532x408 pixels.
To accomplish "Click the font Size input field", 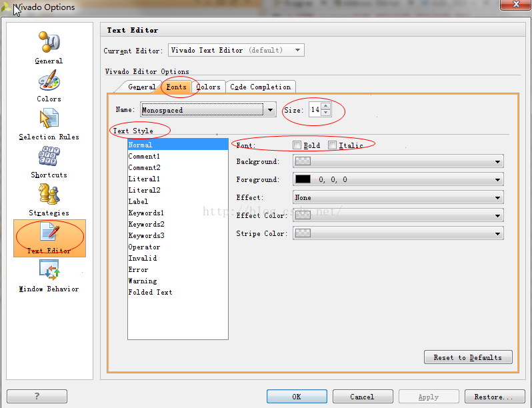I will point(315,110).
